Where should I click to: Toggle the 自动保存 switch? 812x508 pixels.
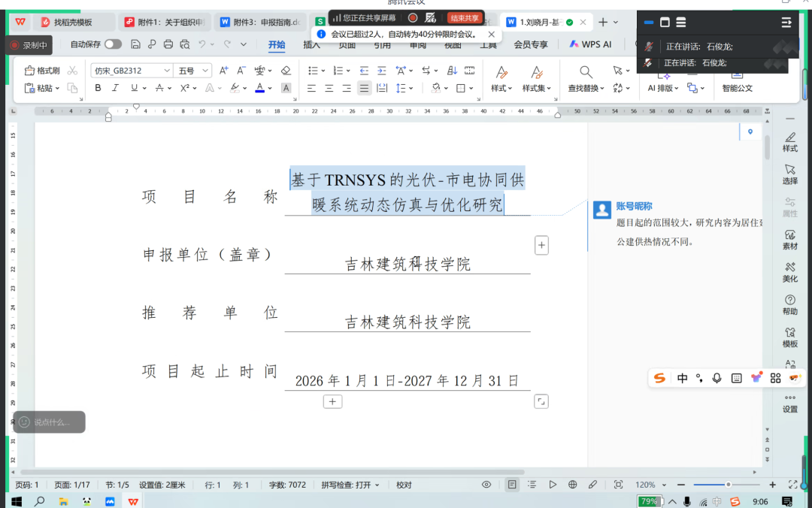pyautogui.click(x=112, y=44)
